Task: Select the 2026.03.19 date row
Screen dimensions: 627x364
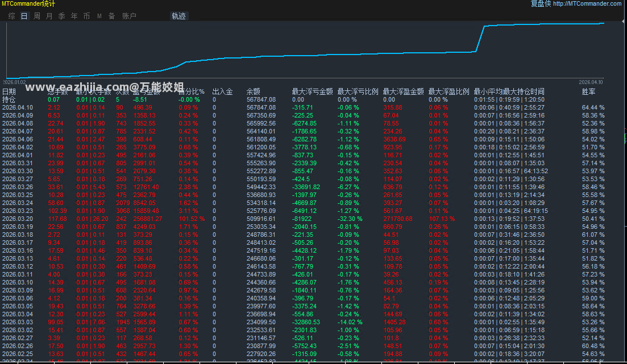Action: coord(304,227)
